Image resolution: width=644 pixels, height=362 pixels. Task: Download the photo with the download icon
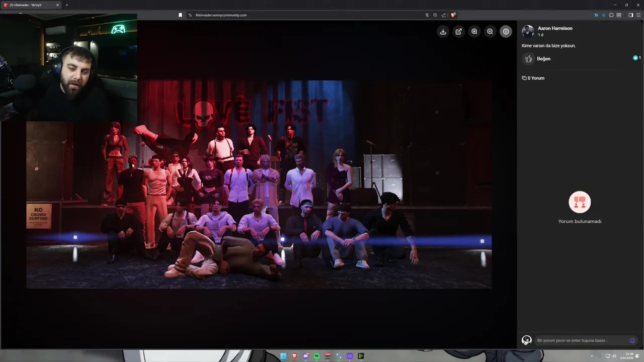point(443,32)
